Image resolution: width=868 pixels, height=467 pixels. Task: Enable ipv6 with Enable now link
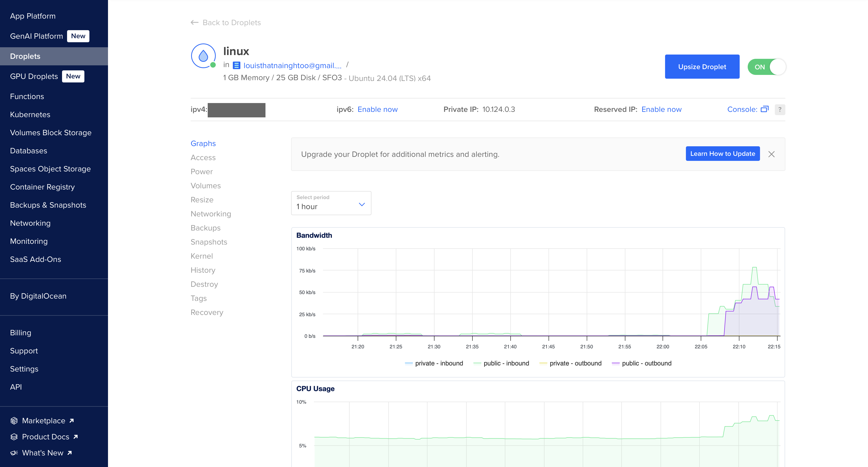pos(377,109)
